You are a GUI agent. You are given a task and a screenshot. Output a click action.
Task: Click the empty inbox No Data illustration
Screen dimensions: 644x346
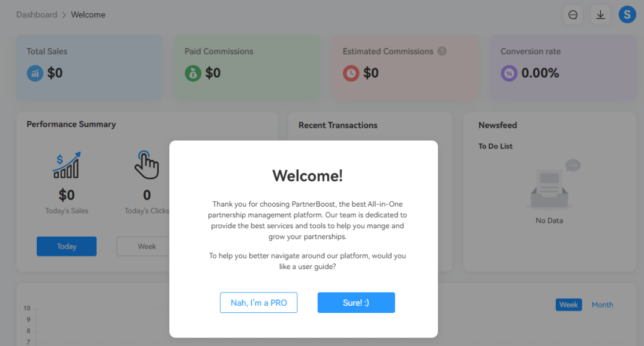[549, 185]
